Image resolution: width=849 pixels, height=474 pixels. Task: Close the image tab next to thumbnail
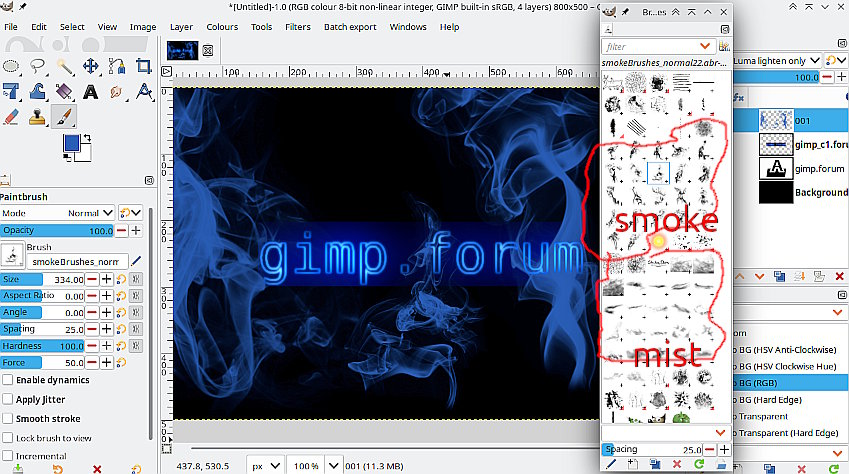(207, 50)
